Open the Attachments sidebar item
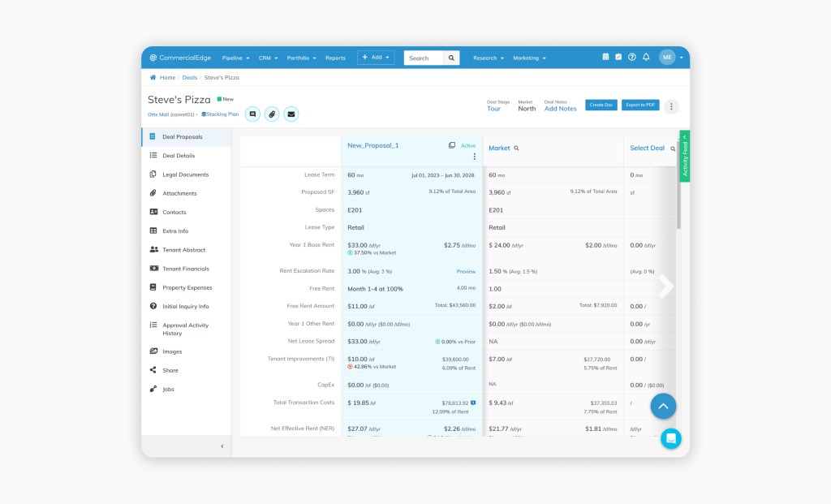Viewport: 831px width, 504px height. [x=186, y=193]
